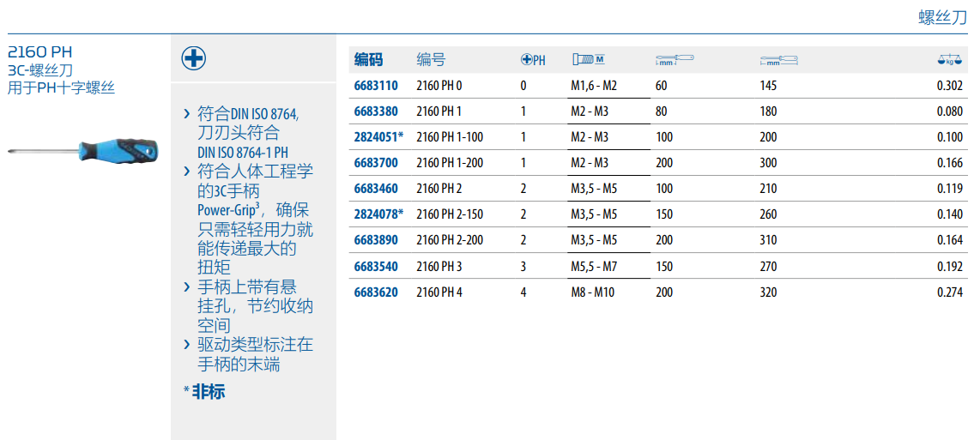
Task: Click the chevron beside 驱动类型标注在
Action: click(x=187, y=345)
